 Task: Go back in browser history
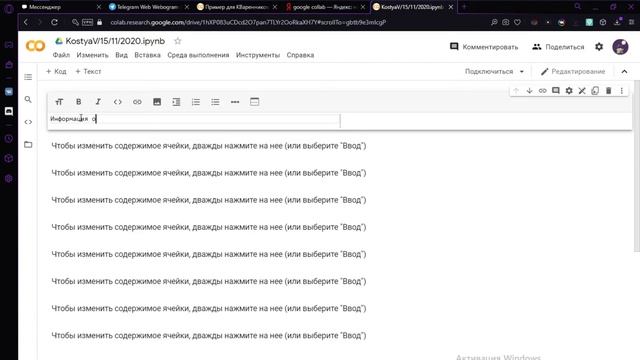26,22
